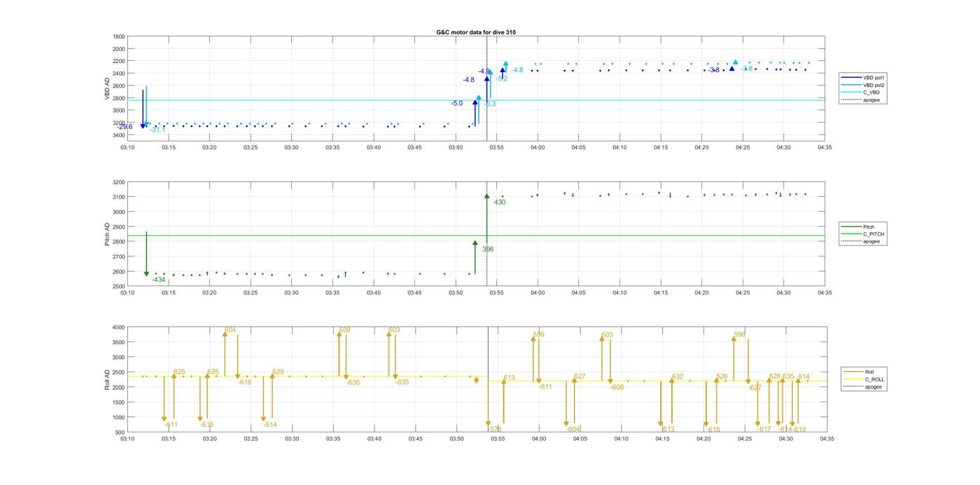
Task: Click the "-576" roll data label
Action: [494, 429]
